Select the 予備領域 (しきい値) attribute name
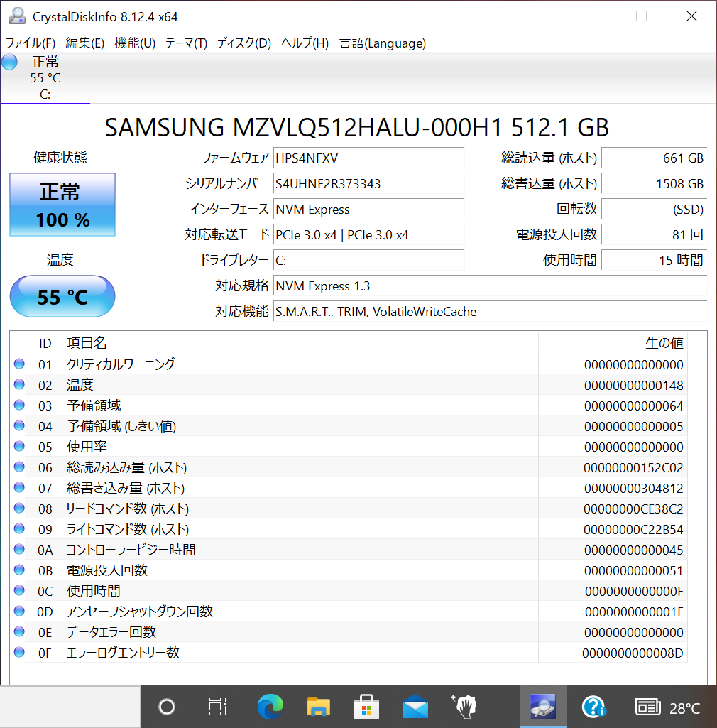The image size is (717, 728). 121,425
